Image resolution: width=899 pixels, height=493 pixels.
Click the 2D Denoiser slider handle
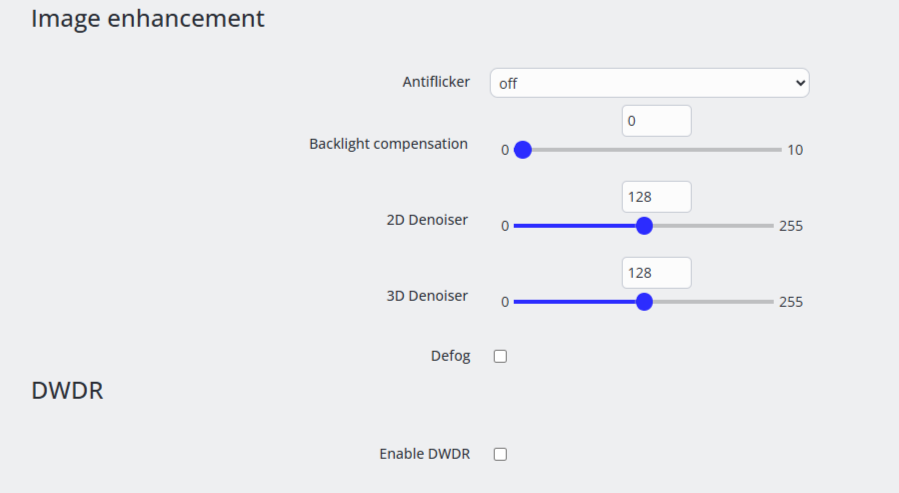coord(644,226)
